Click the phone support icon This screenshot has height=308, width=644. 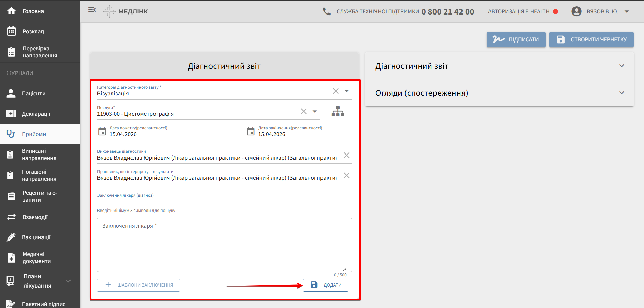pyautogui.click(x=327, y=11)
